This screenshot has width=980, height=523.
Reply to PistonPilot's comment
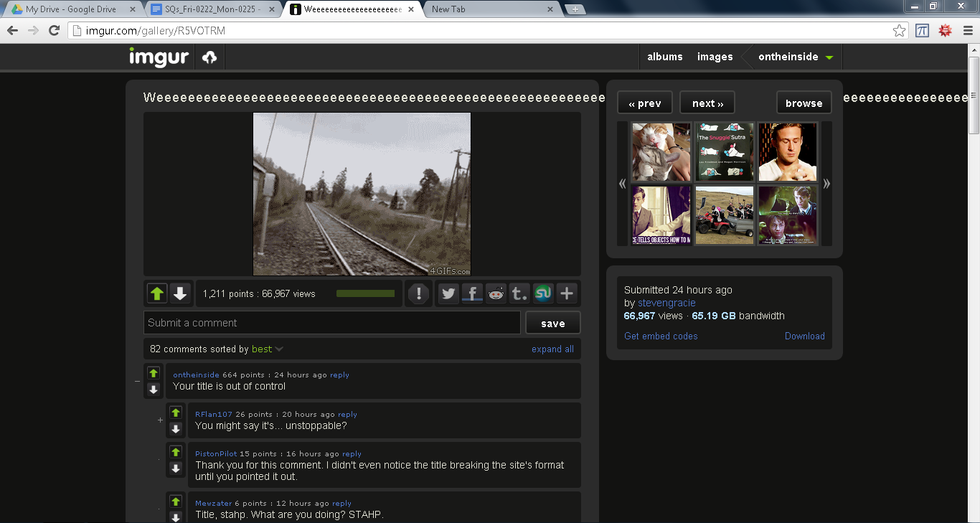tap(352, 453)
